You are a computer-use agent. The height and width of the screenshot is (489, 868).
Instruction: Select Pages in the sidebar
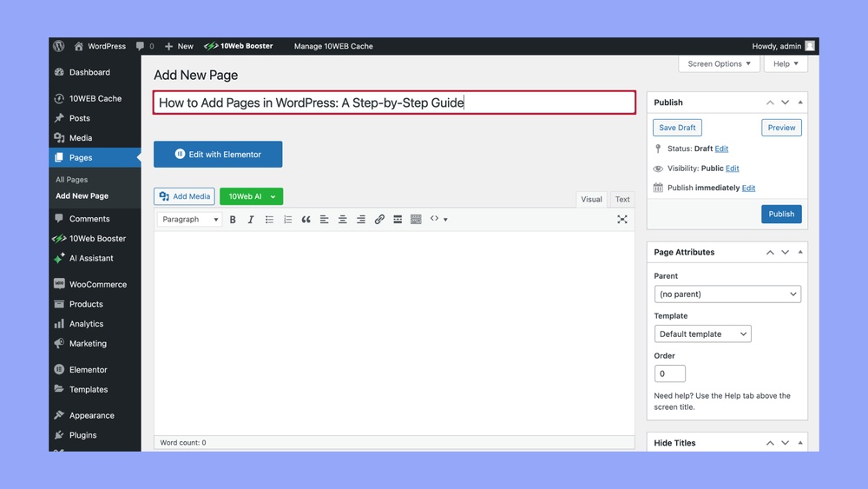[x=95, y=158]
